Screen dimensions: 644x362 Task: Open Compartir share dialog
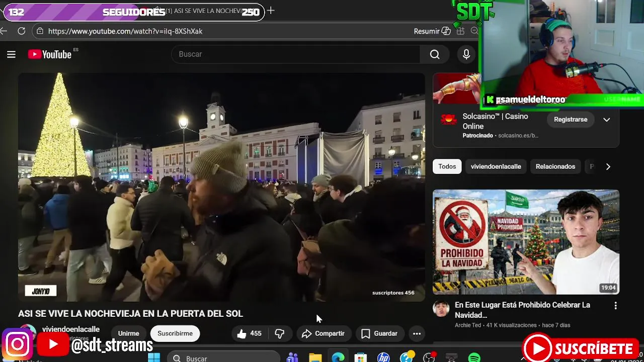(323, 333)
